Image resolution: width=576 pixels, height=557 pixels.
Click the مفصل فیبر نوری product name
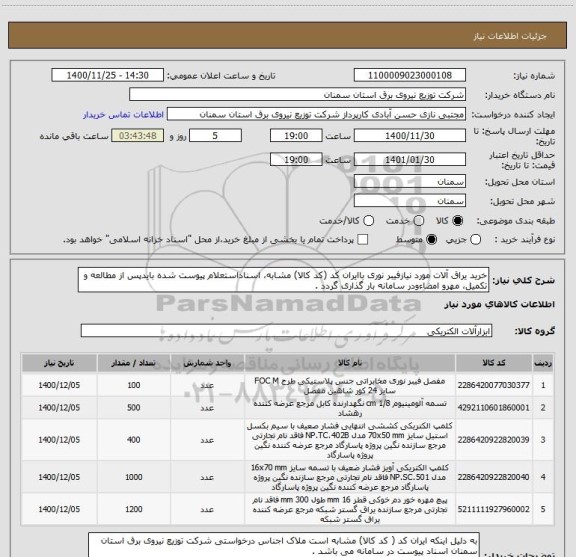pos(350,385)
